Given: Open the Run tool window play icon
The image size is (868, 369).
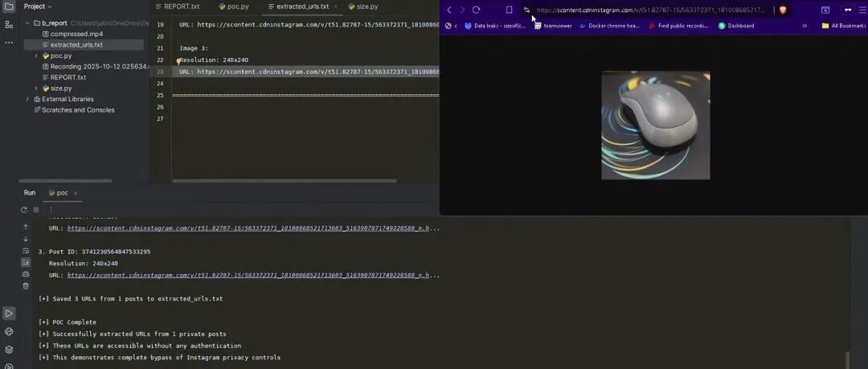Looking at the screenshot, I should 8,314.
